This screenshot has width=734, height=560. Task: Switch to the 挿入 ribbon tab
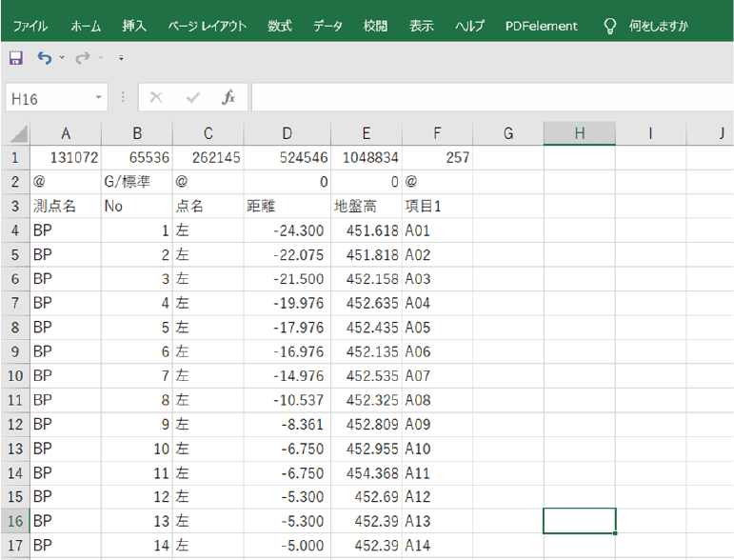pyautogui.click(x=134, y=27)
